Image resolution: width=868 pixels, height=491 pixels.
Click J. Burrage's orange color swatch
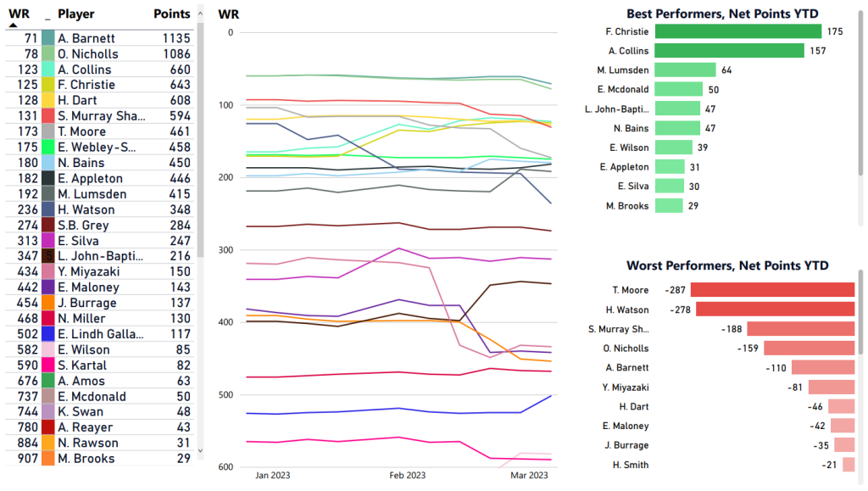[48, 303]
